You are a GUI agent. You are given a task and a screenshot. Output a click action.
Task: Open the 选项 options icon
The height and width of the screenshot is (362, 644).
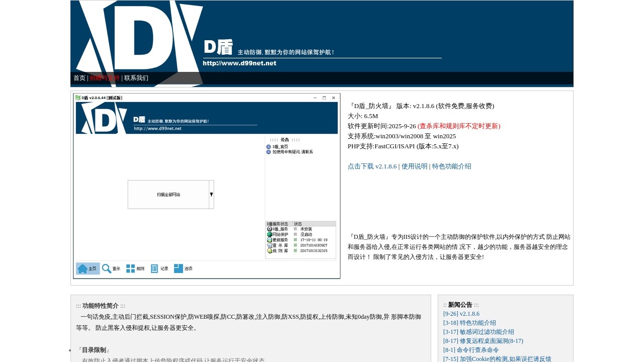[178, 268]
